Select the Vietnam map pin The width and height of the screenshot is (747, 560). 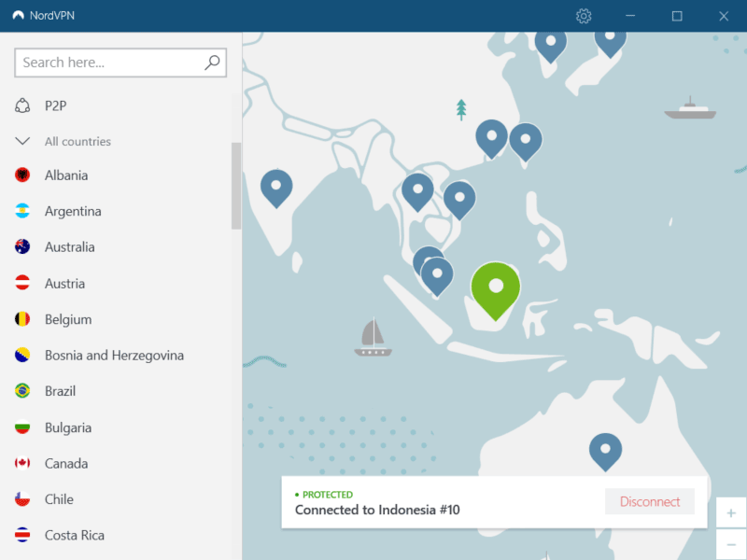[459, 200]
